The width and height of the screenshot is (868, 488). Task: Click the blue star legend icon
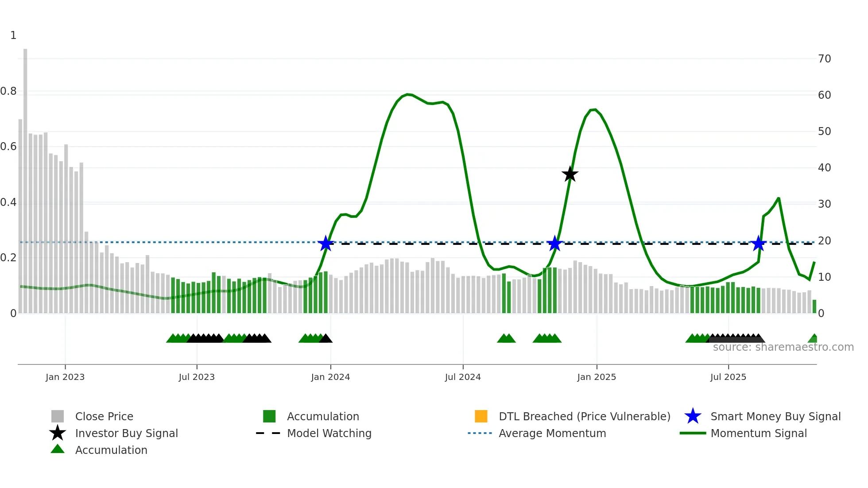[x=693, y=416]
